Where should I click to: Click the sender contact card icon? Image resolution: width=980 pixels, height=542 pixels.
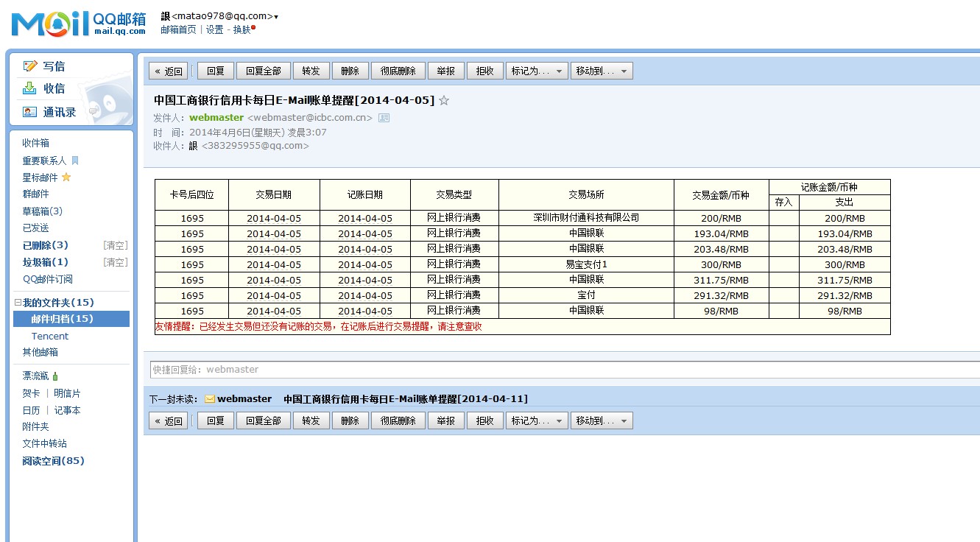(384, 118)
